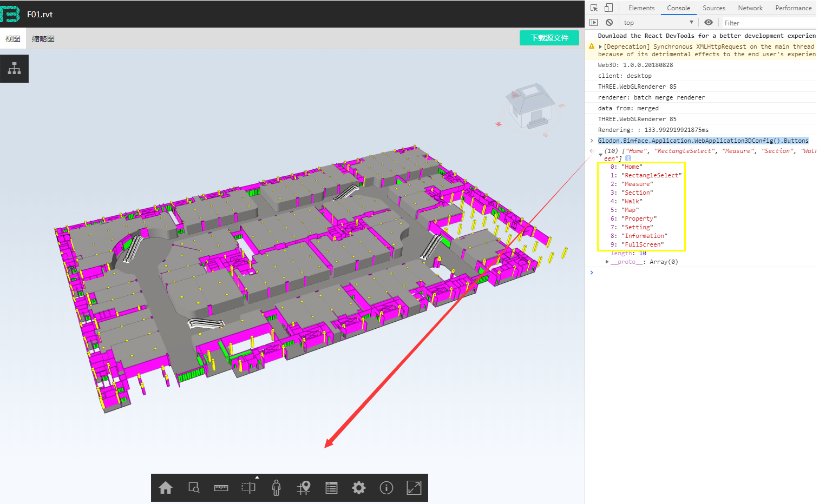Viewport: 819px width, 504px height.
Task: Open the model tree structure button
Action: 15,69
